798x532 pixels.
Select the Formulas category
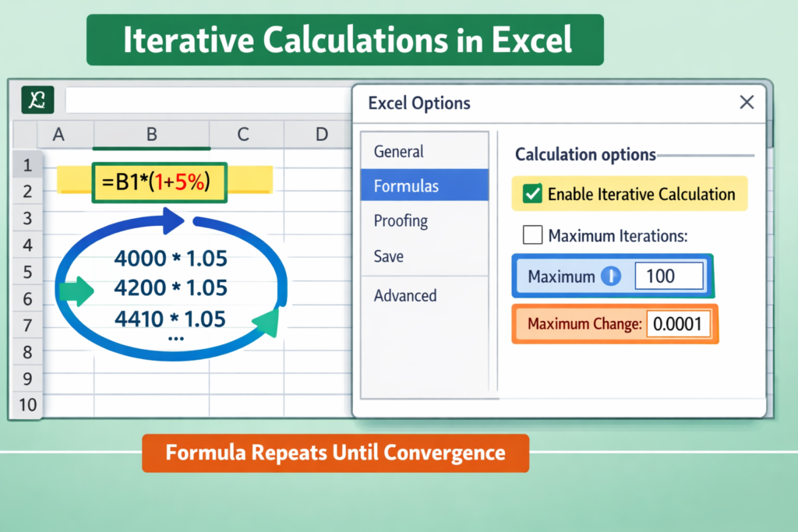(x=406, y=186)
